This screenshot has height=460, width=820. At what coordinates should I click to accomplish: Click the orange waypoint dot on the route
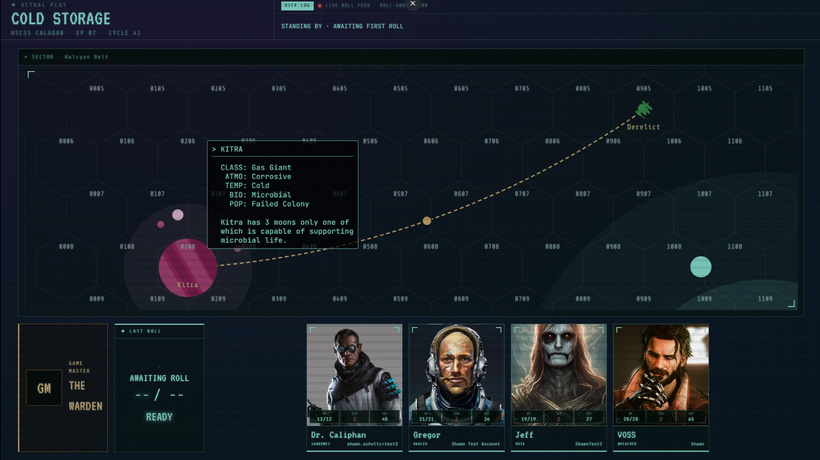click(427, 221)
